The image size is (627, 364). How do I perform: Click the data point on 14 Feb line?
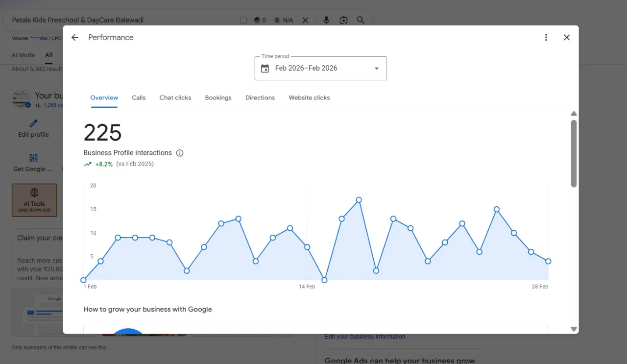point(307,247)
